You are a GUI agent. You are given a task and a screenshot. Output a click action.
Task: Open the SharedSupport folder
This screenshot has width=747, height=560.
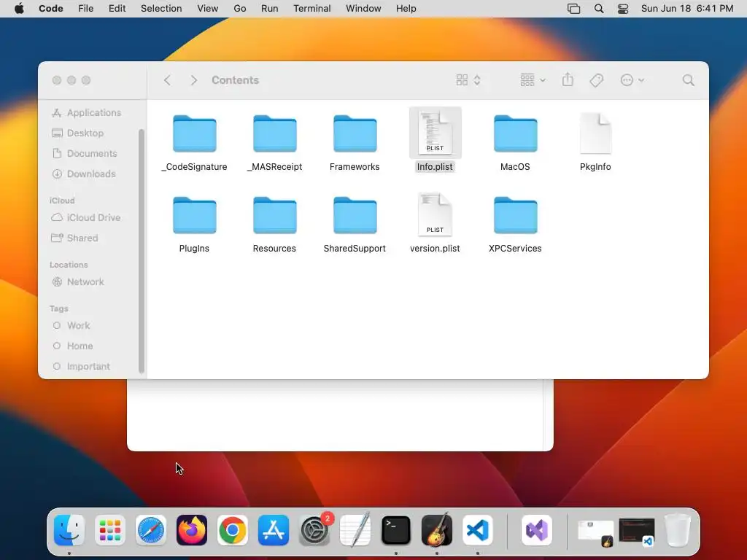(355, 215)
